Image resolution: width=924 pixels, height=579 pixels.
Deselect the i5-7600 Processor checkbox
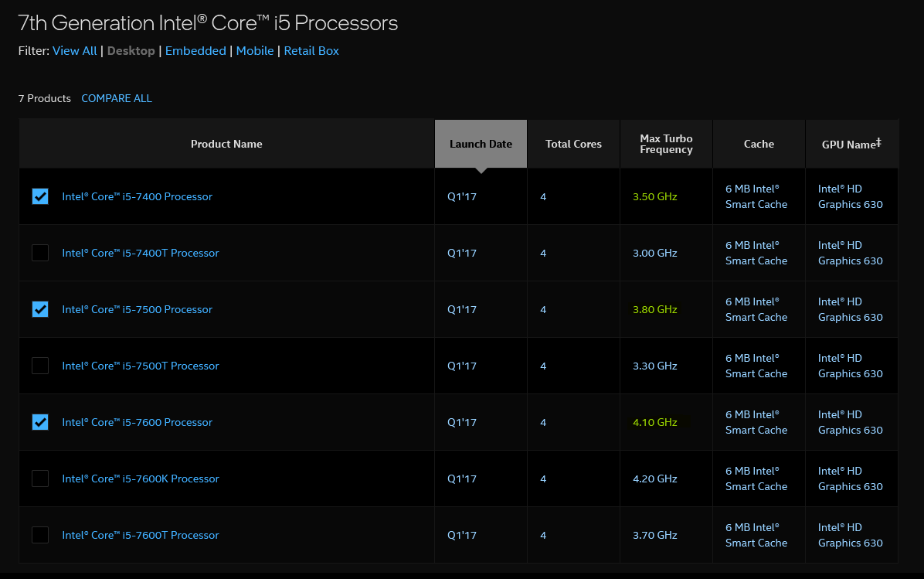[x=40, y=422]
